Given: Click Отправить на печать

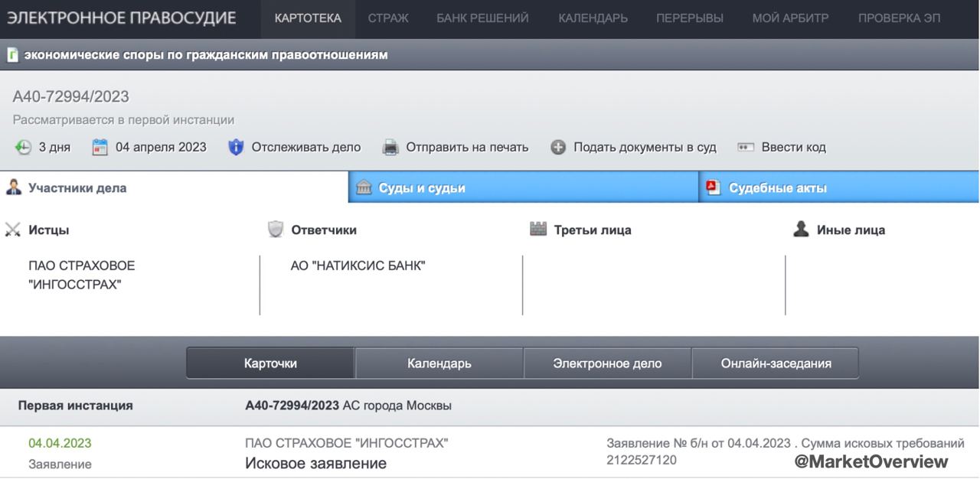Looking at the screenshot, I should (467, 148).
